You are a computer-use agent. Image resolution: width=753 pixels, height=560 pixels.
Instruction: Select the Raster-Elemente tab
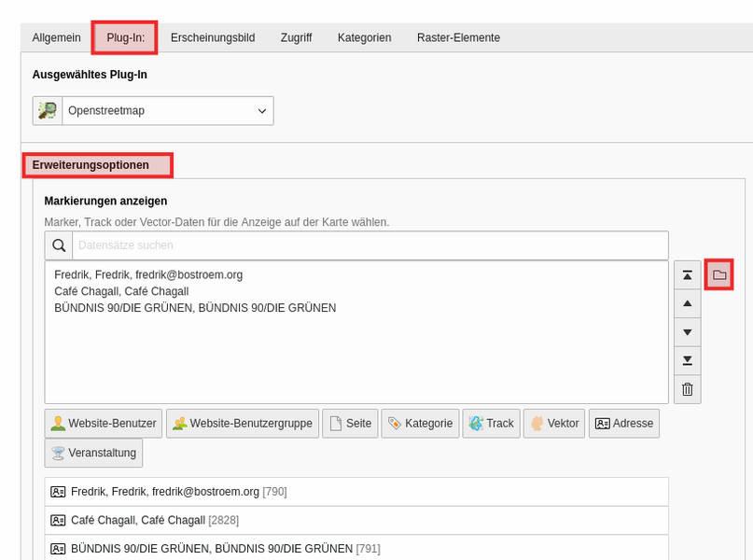[458, 37]
